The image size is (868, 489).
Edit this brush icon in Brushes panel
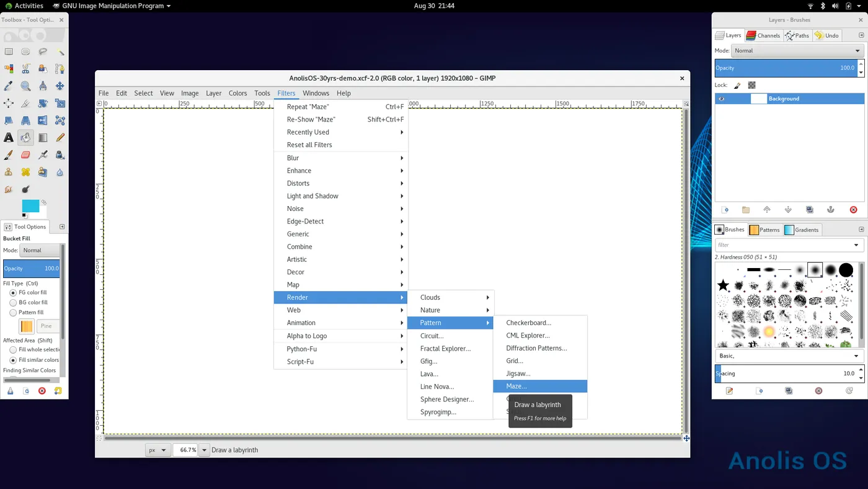coord(729,391)
